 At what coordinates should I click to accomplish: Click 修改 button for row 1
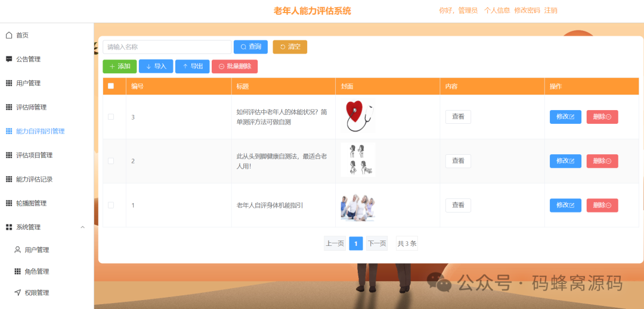click(x=565, y=205)
